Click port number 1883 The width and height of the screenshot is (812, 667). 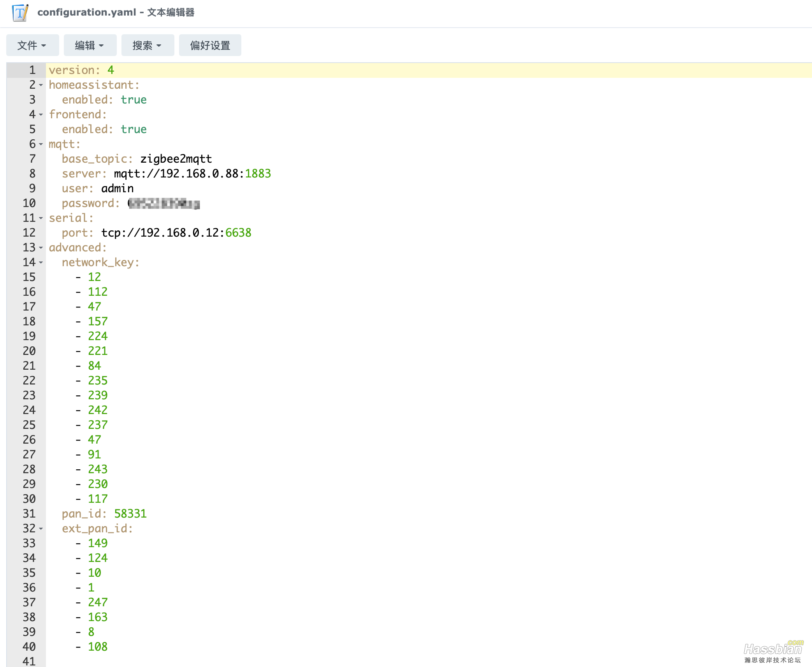258,174
